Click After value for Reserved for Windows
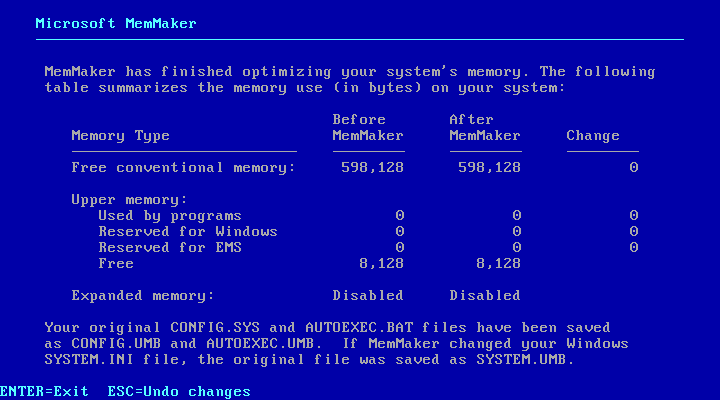The image size is (720, 400). (x=517, y=231)
